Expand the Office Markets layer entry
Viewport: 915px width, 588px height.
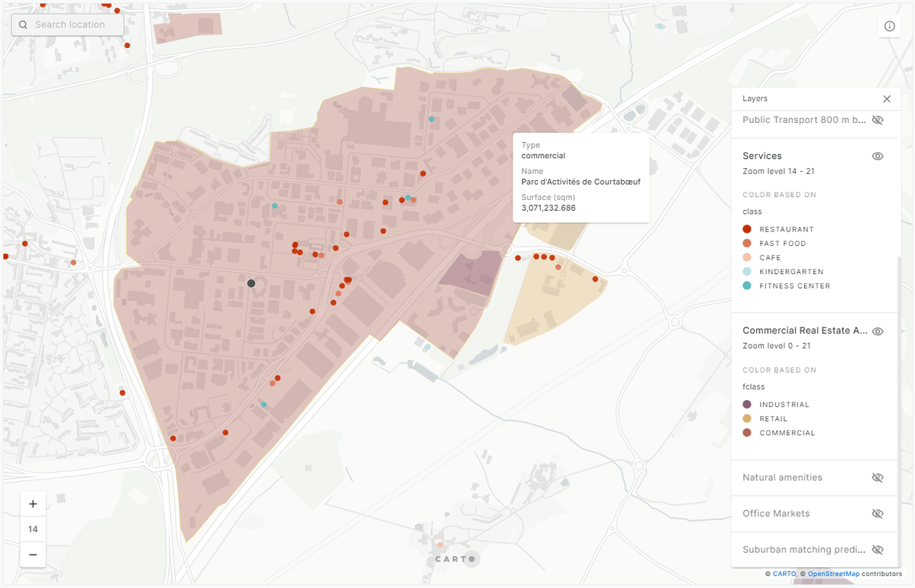(776, 513)
